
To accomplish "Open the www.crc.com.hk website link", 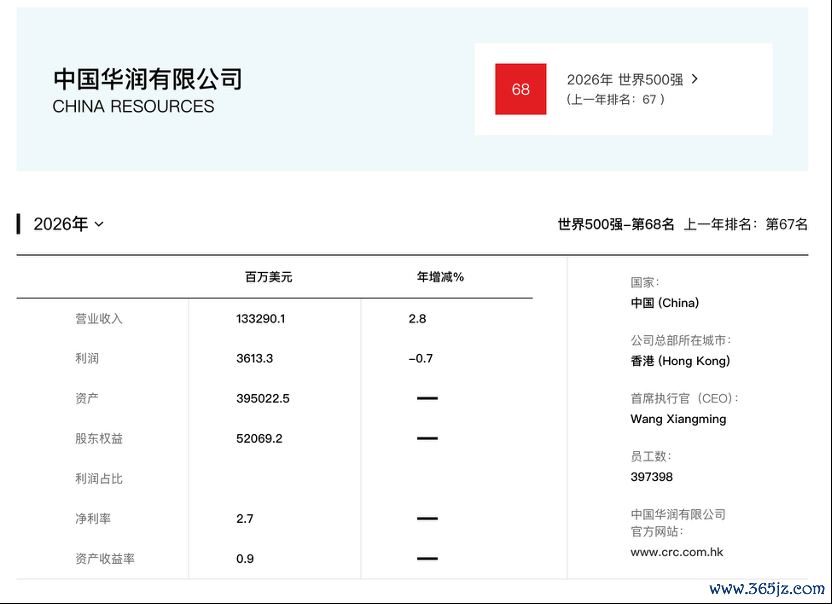I will pos(677,552).
